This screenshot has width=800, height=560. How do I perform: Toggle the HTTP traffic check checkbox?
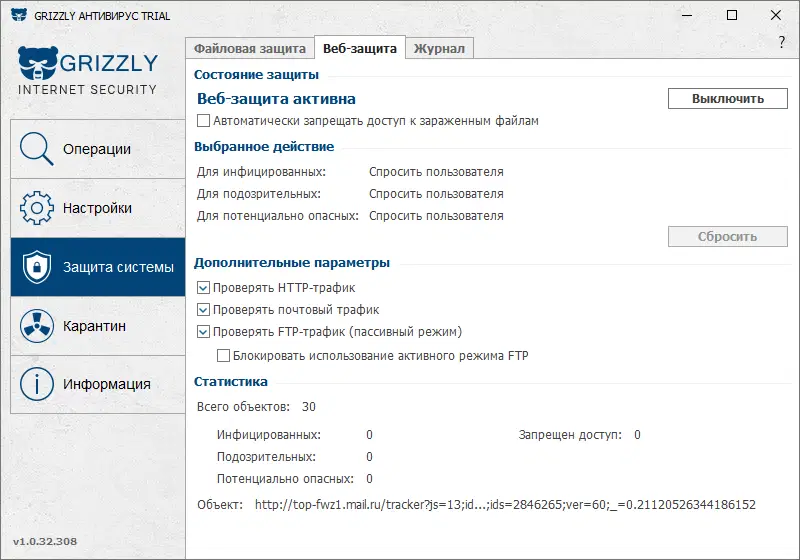204,288
